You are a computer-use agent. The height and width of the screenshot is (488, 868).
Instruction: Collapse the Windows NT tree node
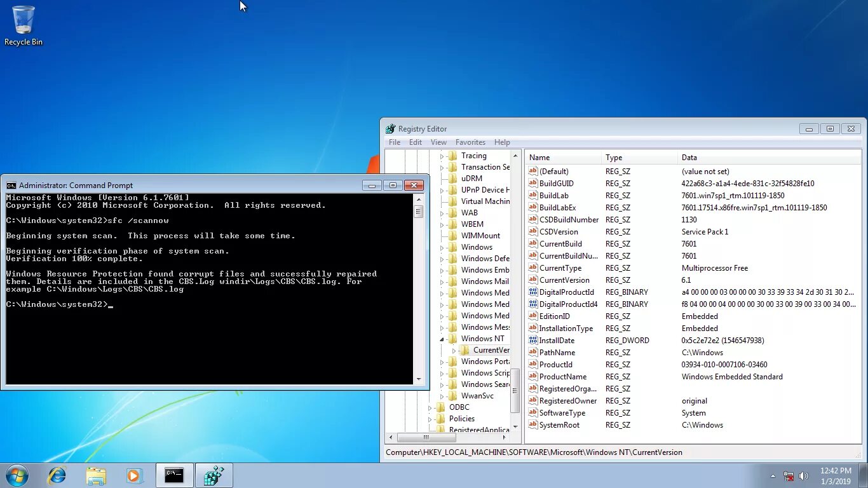click(x=442, y=339)
